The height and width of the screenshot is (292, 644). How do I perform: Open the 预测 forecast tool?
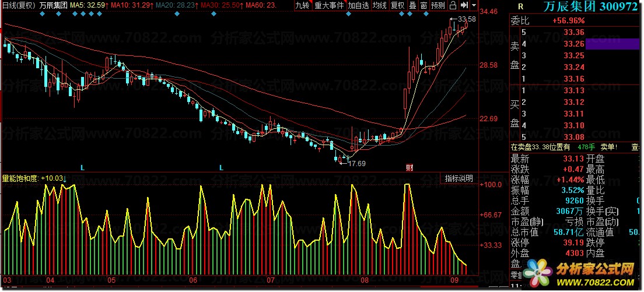(438, 5)
